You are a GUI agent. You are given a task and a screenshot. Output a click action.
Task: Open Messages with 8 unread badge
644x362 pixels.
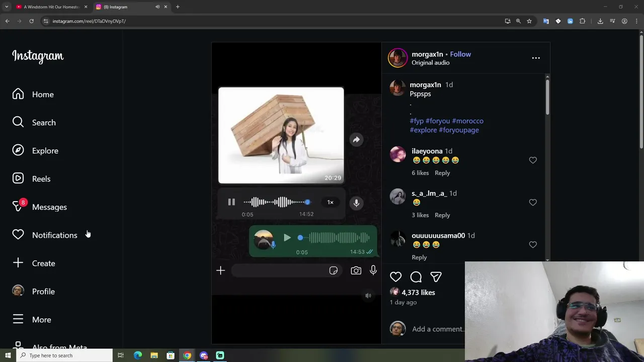(x=39, y=207)
